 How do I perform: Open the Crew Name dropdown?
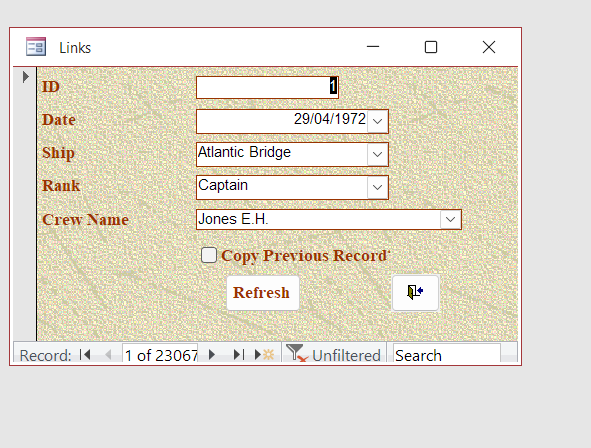click(x=450, y=220)
